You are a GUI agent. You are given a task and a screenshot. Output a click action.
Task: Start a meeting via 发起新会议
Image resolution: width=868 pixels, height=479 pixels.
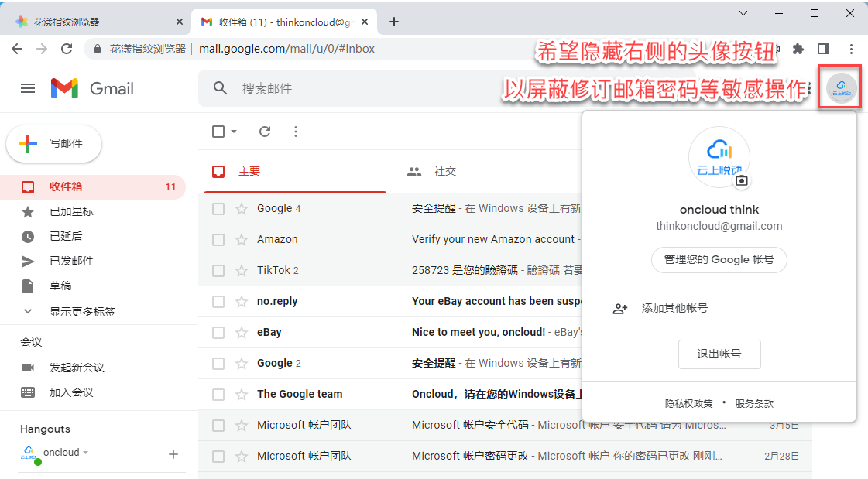point(77,368)
